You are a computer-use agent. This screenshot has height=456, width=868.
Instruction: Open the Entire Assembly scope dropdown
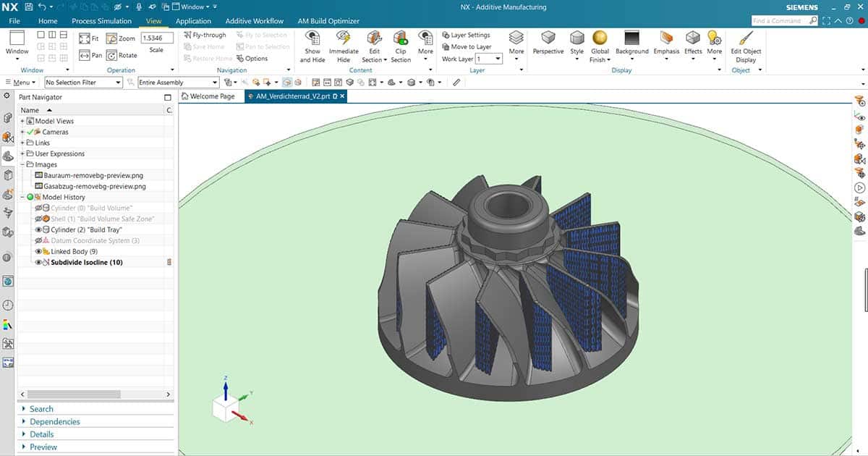pyautogui.click(x=178, y=83)
